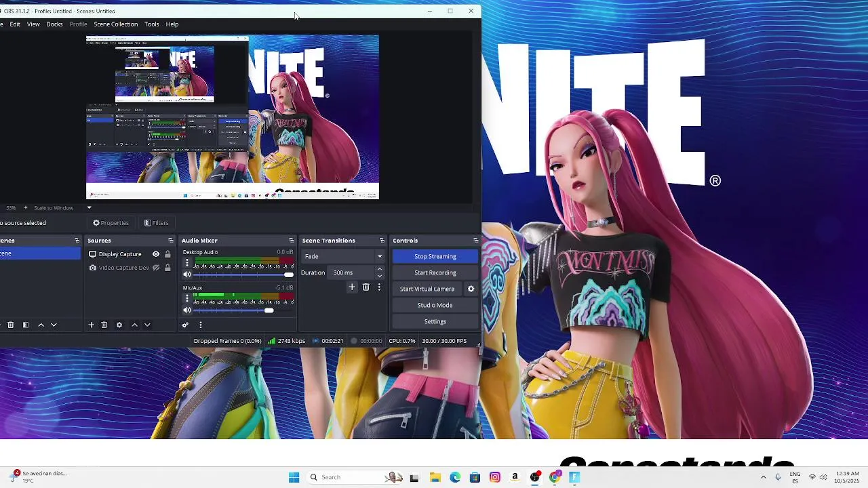Open transition properties three-dot menu
868x488 pixels.
pos(379,287)
